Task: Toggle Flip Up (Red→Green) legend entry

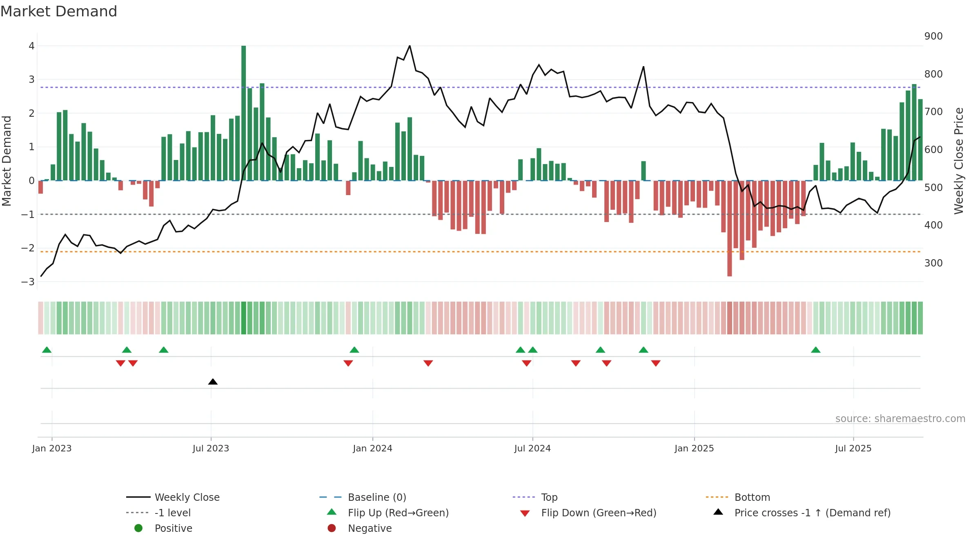Action: tap(388, 513)
